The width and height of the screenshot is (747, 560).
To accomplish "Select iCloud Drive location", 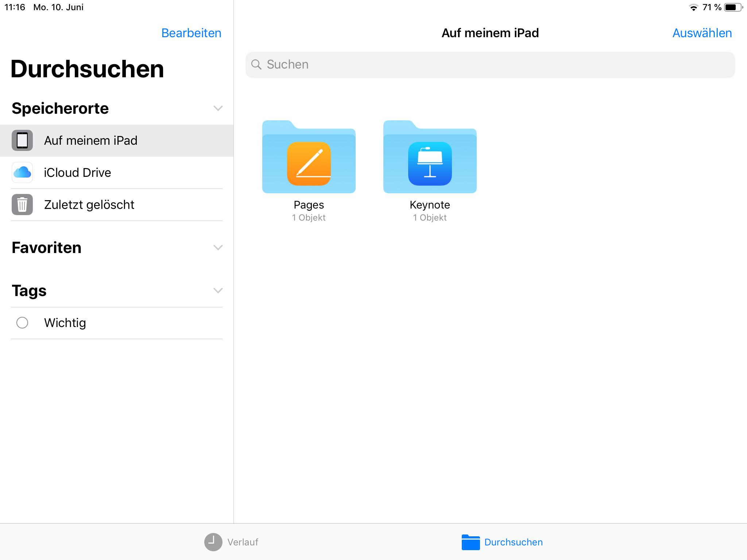I will 77,172.
